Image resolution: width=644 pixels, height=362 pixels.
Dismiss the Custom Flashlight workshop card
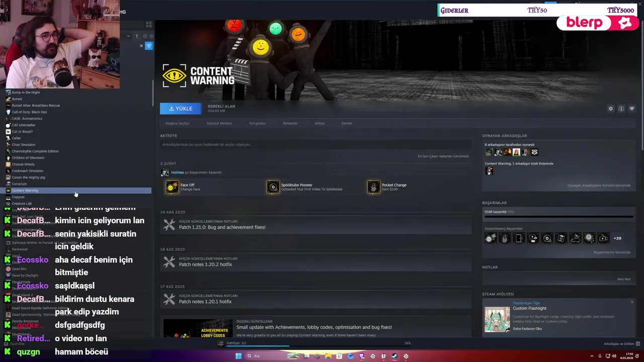(632, 302)
